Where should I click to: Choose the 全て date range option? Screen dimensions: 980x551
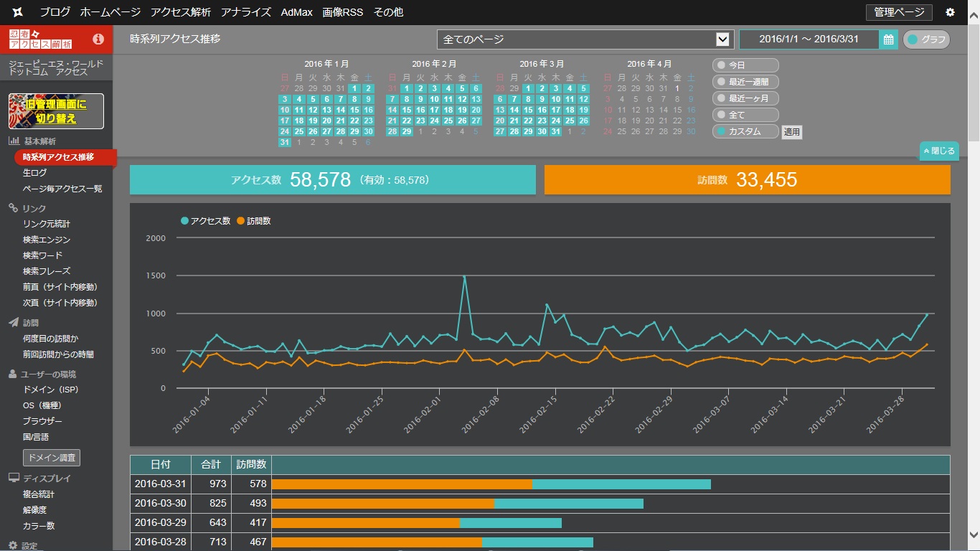tap(745, 115)
